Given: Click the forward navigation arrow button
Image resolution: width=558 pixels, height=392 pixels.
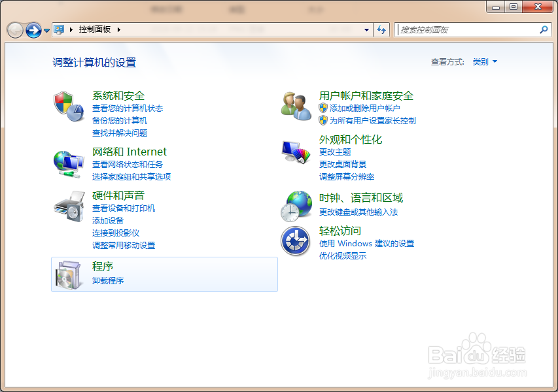Looking at the screenshot, I should [x=34, y=30].
